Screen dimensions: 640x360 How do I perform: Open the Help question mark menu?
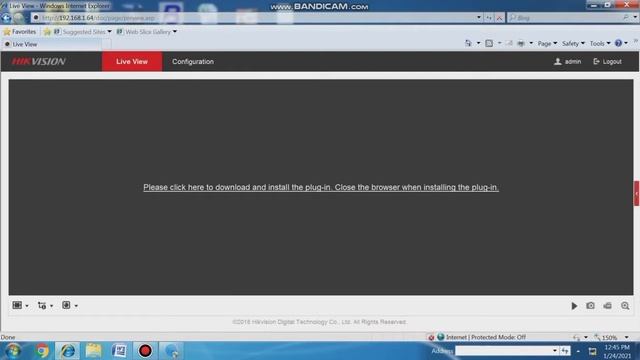pos(621,43)
